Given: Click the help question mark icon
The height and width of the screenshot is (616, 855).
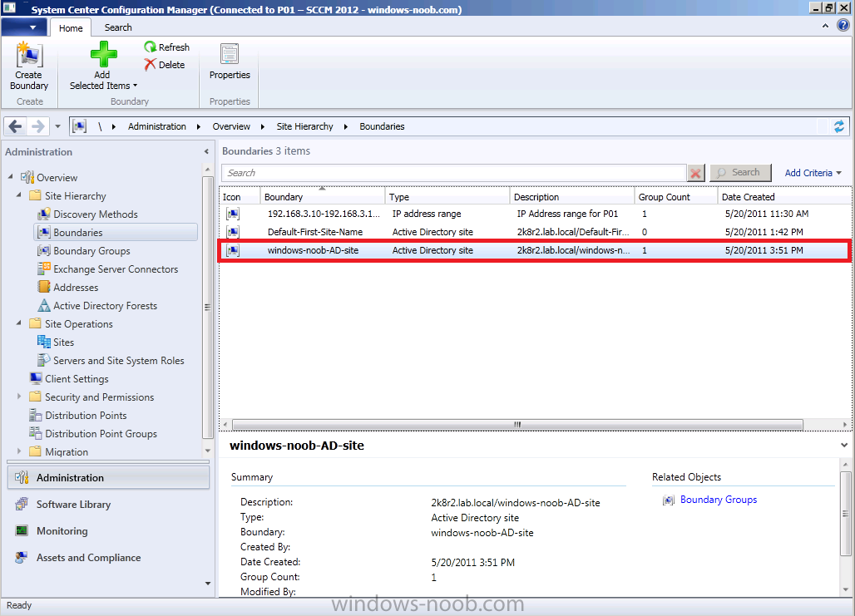Looking at the screenshot, I should tap(843, 26).
